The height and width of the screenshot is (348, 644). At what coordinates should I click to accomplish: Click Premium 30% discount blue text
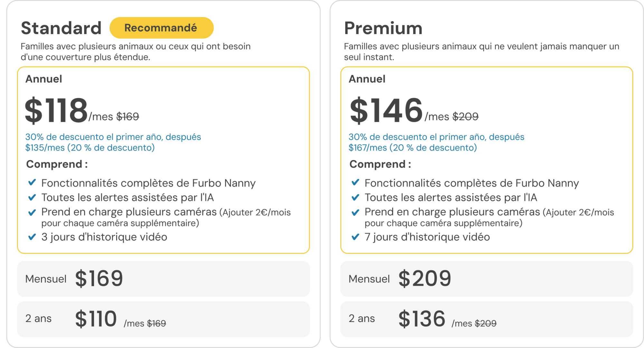(436, 142)
